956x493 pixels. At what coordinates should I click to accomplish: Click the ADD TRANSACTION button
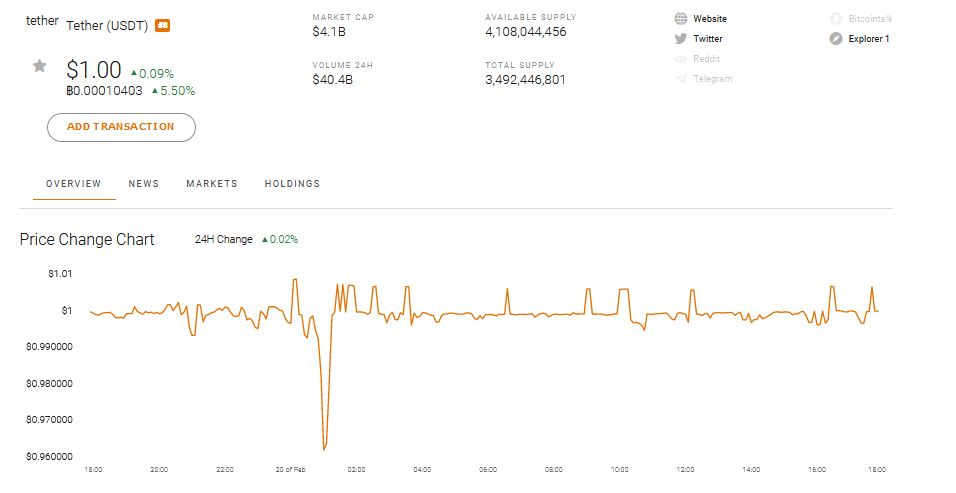[x=121, y=127]
